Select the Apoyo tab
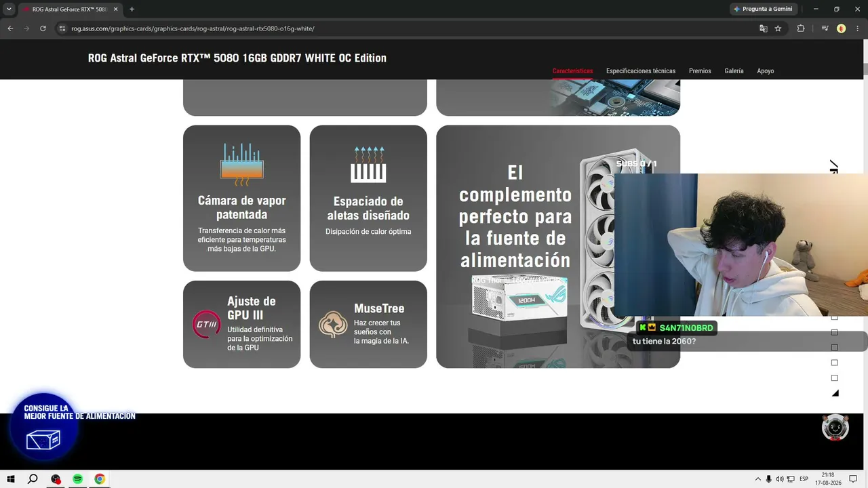This screenshot has height=488, width=868. 765,71
